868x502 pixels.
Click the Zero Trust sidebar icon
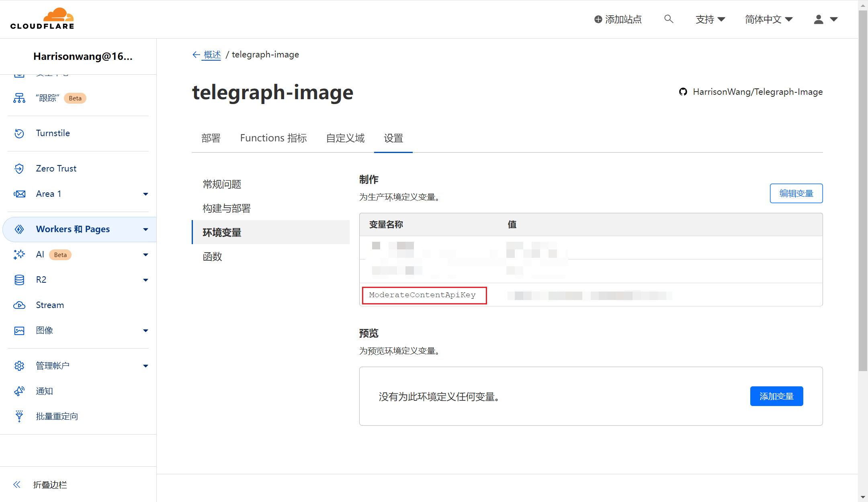click(19, 169)
